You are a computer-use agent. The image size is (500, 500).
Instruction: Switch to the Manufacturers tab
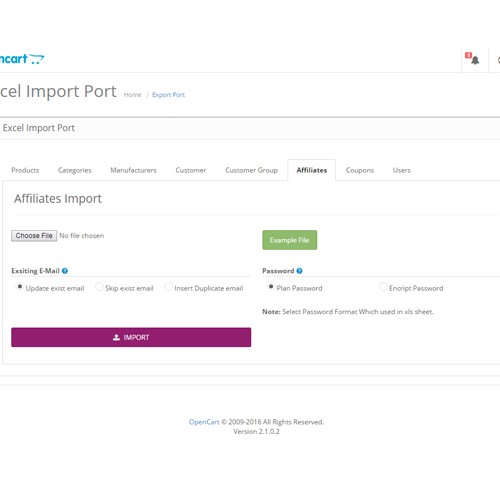click(x=133, y=170)
